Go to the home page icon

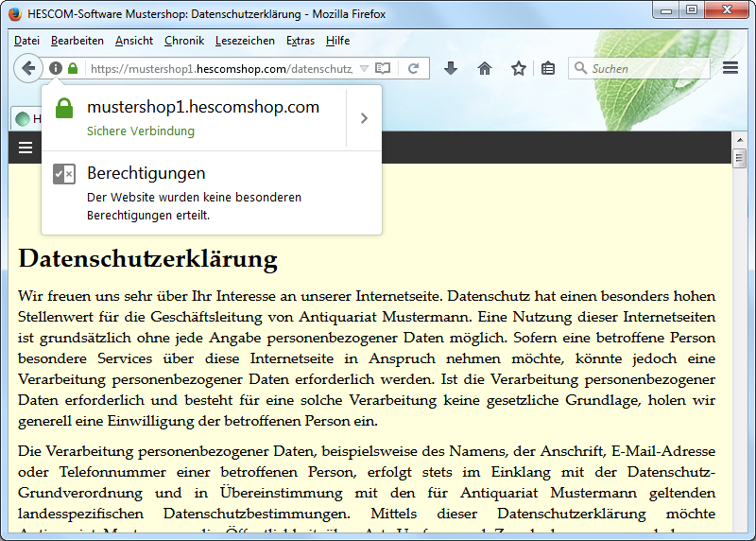pyautogui.click(x=485, y=68)
